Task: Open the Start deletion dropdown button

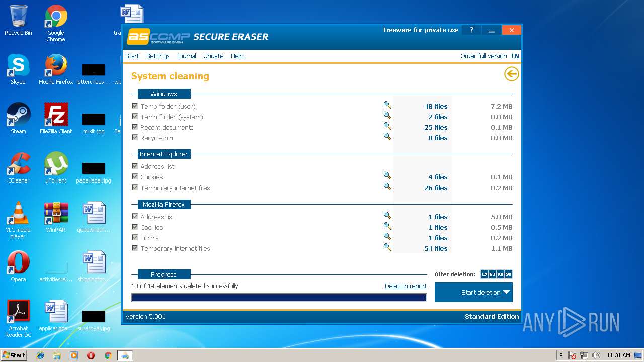Action: click(473, 292)
